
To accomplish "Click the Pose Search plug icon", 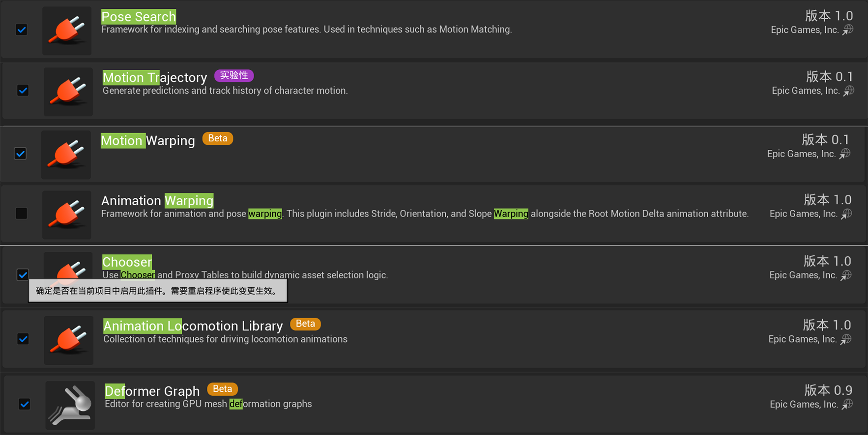I will coord(67,30).
